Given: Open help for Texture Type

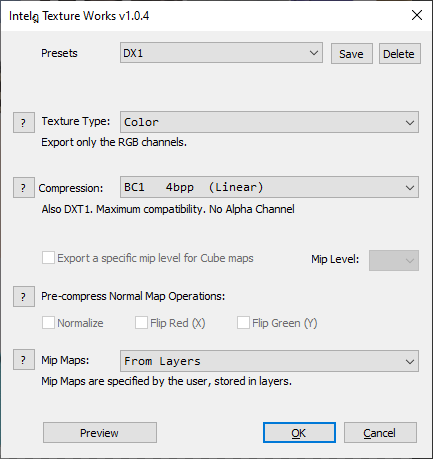Looking at the screenshot, I should 24,123.
